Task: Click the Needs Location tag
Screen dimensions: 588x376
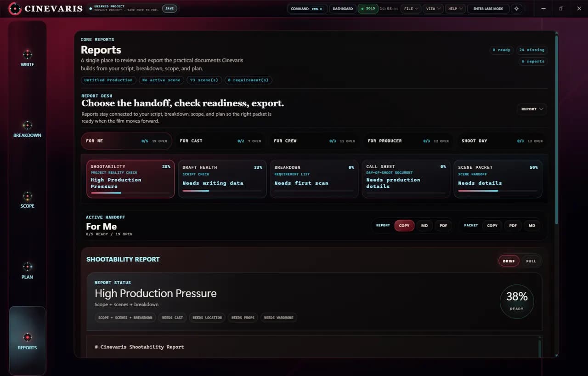Action: coord(207,318)
